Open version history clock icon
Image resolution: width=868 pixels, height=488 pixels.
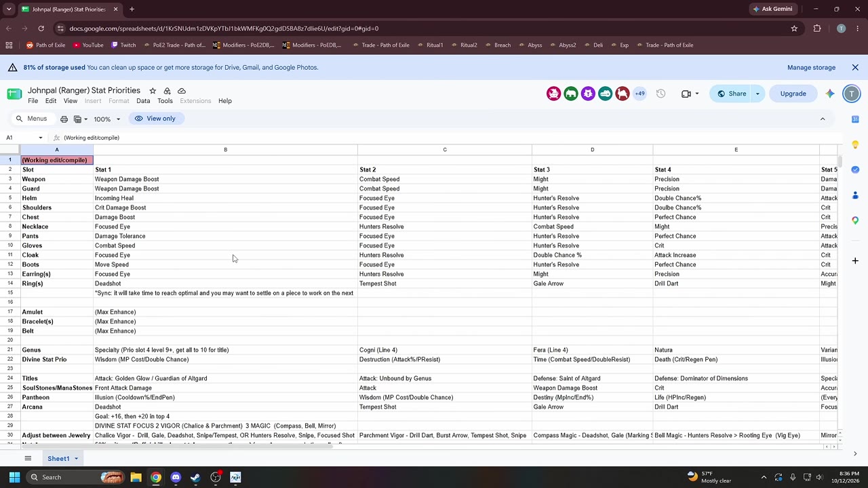(660, 94)
